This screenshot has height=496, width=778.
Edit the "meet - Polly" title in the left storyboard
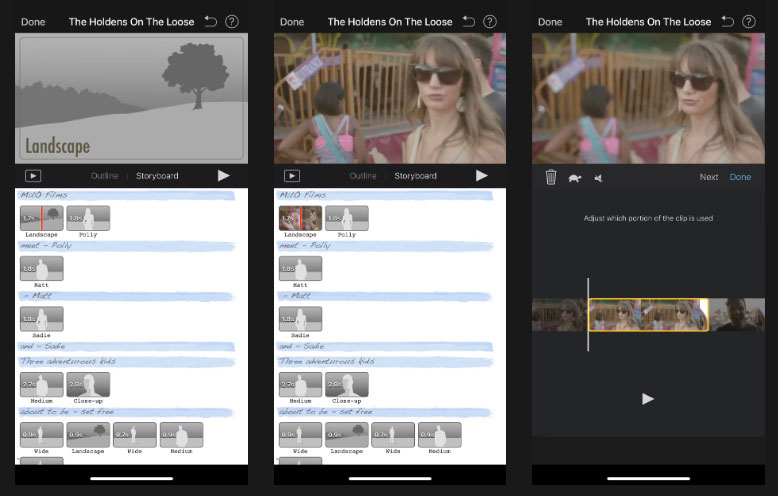(x=127, y=246)
